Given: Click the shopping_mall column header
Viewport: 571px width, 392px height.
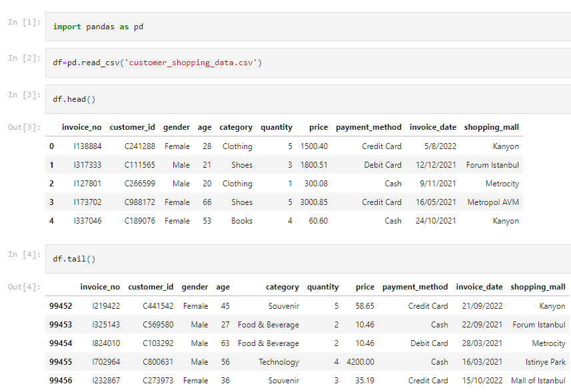Looking at the screenshot, I should [x=492, y=126].
